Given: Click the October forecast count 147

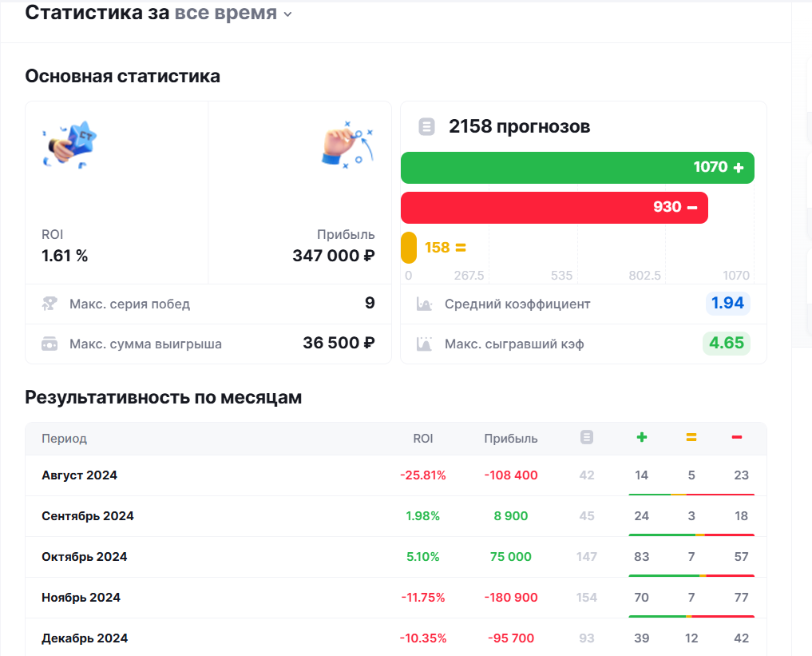Looking at the screenshot, I should click(x=587, y=557).
